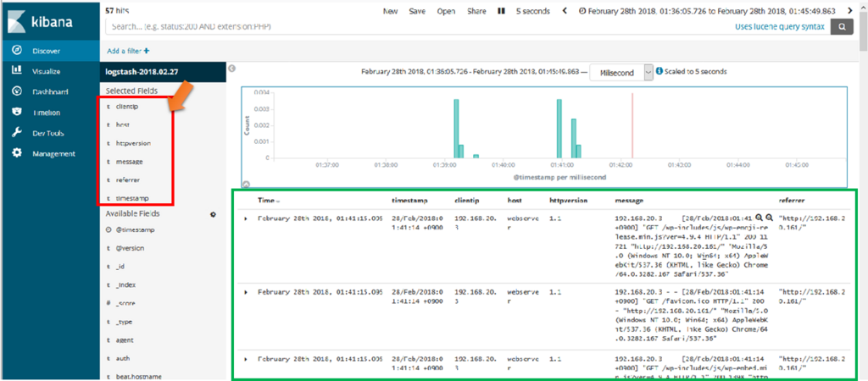868x381 pixels.
Task: Click filter-out-value magnifier minus in message cell
Action: coord(768,218)
